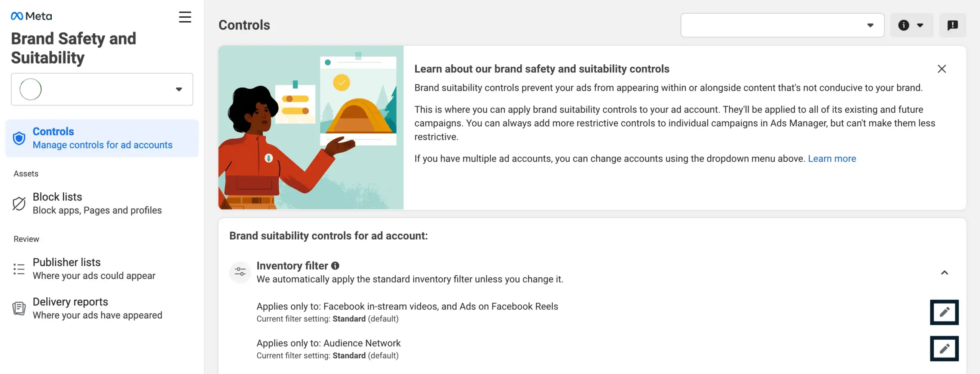The height and width of the screenshot is (374, 980).
Task: Toggle the hamburger navigation menu
Action: pos(185,17)
